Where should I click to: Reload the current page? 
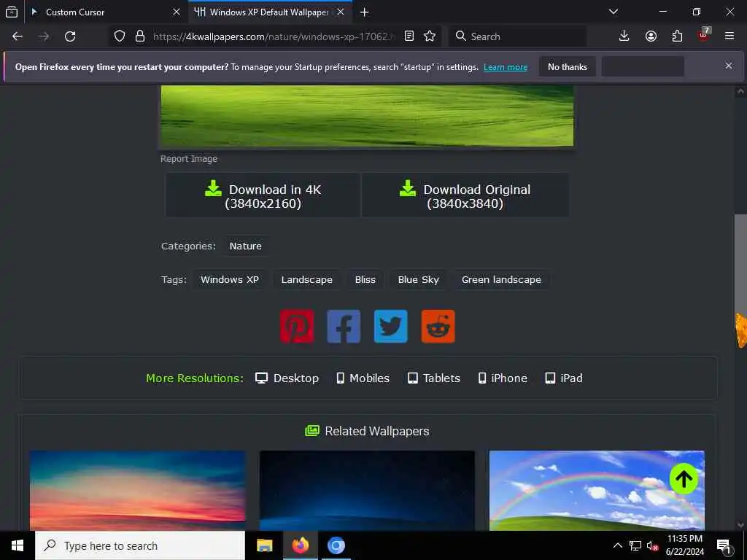click(70, 36)
